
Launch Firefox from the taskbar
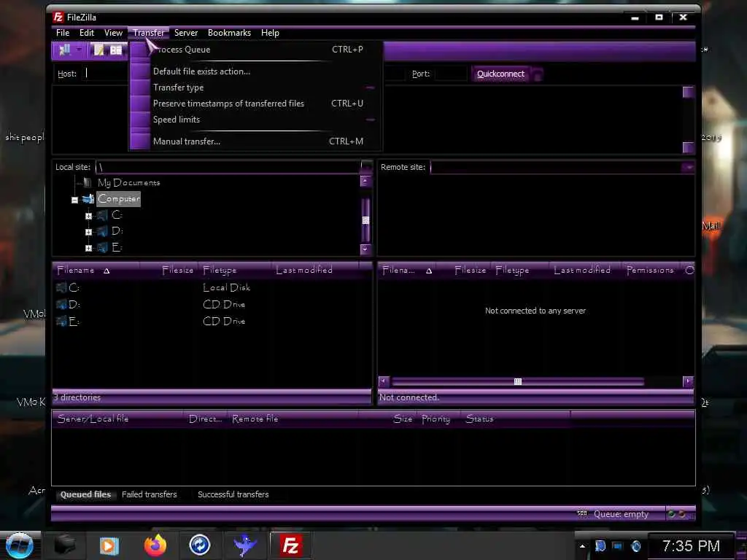pos(155,545)
